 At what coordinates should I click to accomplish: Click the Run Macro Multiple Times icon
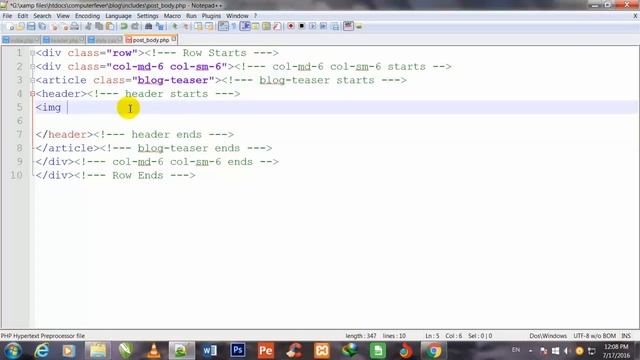[x=323, y=27]
